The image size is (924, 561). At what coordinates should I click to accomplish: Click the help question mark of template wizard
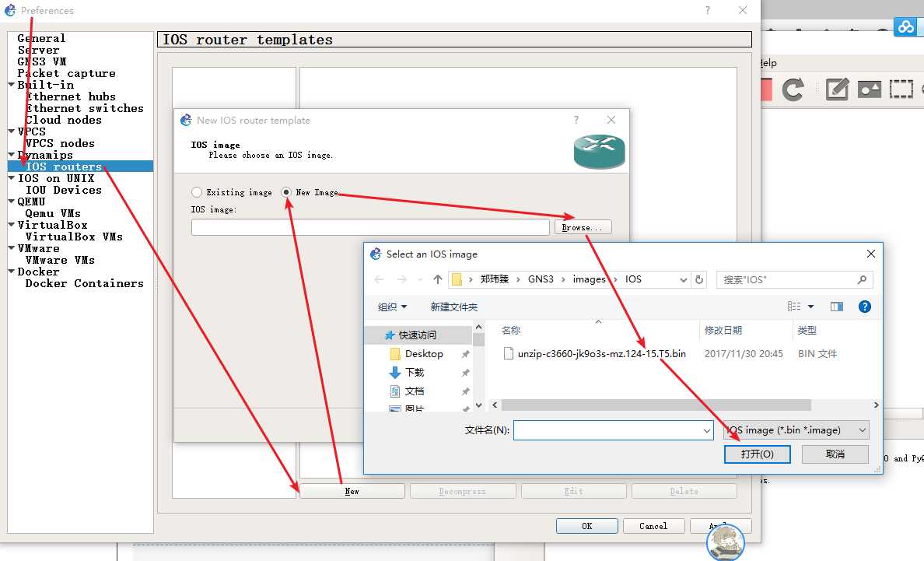click(x=576, y=120)
